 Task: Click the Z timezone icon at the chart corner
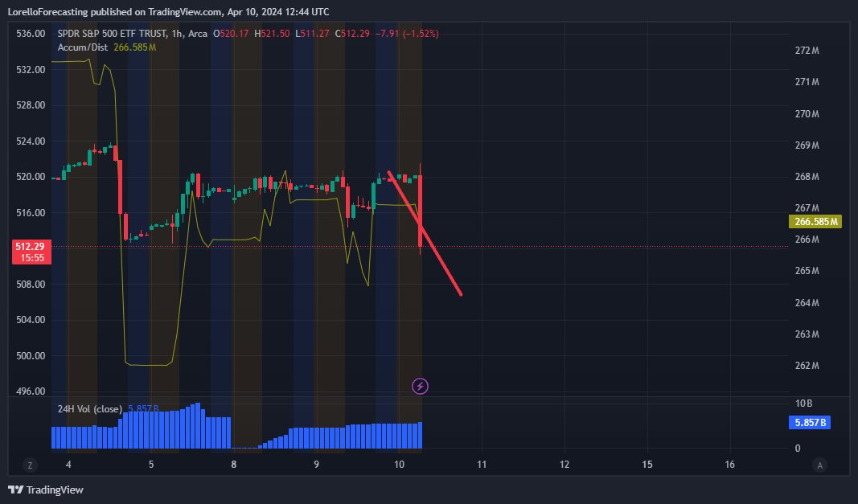[30, 465]
